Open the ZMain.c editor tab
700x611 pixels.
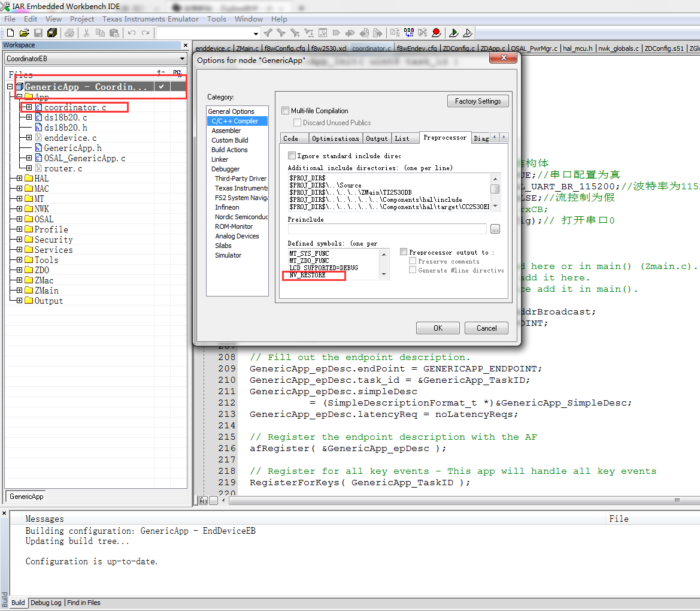247,49
